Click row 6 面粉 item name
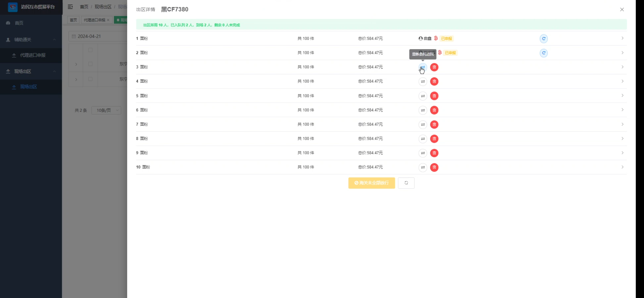Image resolution: width=644 pixels, height=298 pixels. pos(144,110)
